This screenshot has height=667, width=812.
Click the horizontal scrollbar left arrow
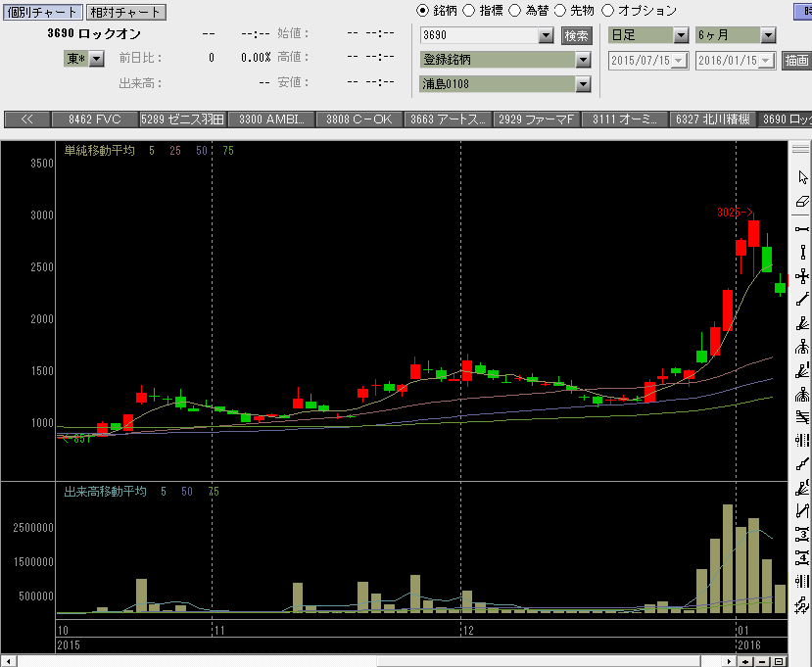coord(9,662)
